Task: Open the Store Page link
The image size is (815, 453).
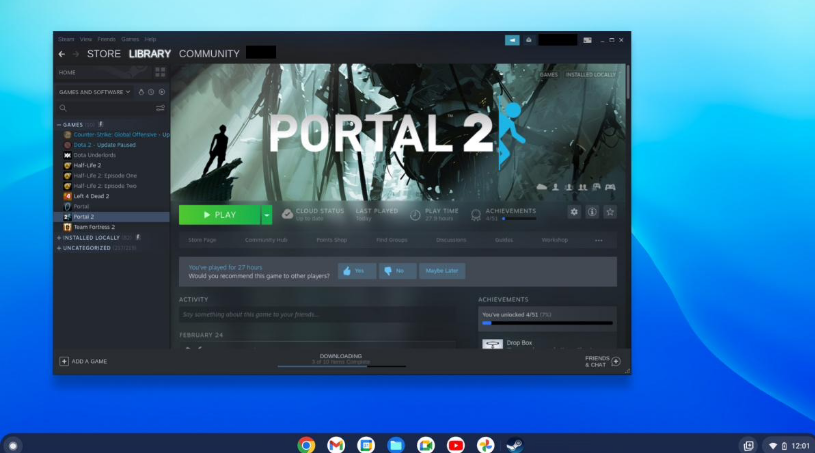Action: click(x=202, y=240)
